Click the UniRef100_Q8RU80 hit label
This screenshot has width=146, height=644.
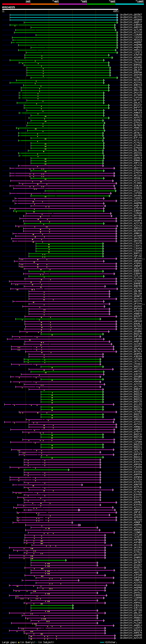(x=131, y=261)
